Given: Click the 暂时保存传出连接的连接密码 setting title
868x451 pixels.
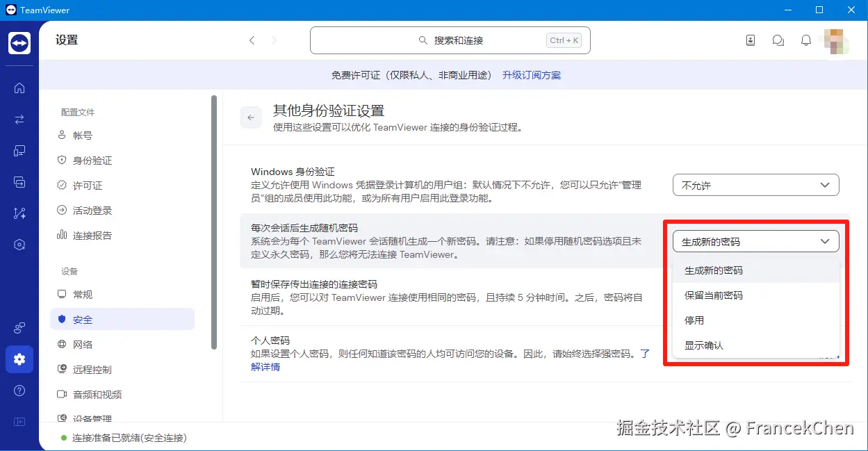Looking at the screenshot, I should [314, 284].
